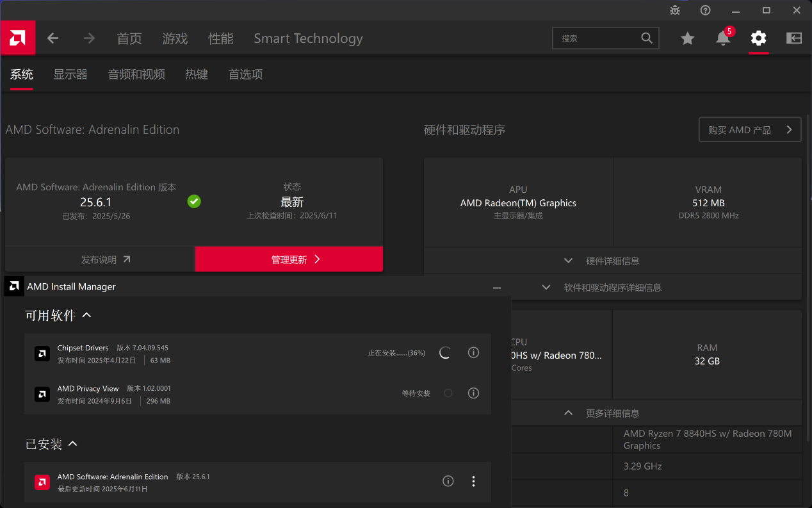Click the settings gear icon
Viewport: 812px width, 508px height.
tap(758, 38)
